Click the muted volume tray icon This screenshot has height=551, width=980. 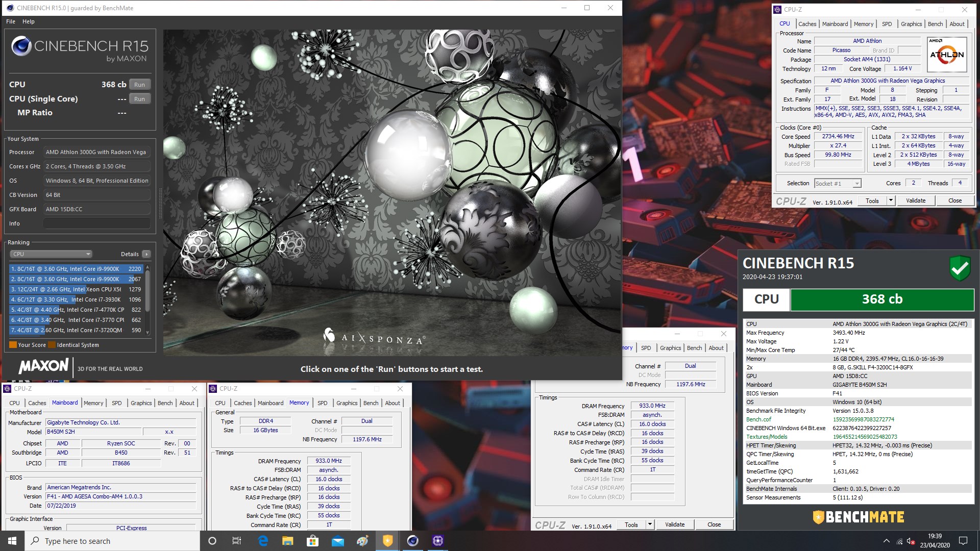[911, 541]
